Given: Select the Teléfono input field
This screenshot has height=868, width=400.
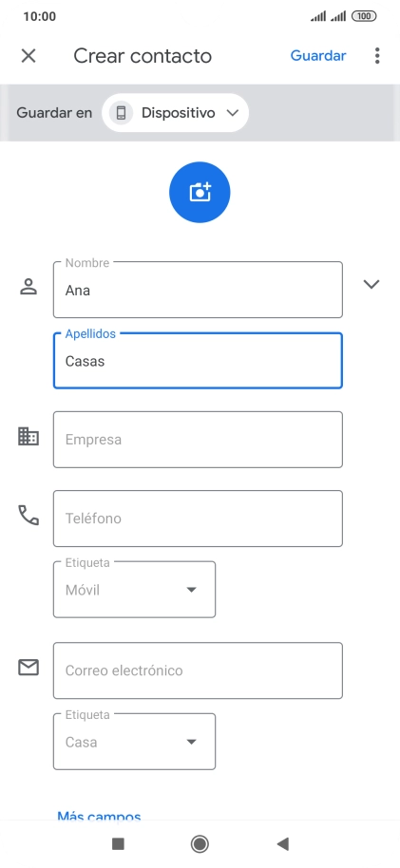Looking at the screenshot, I should pos(198,519).
